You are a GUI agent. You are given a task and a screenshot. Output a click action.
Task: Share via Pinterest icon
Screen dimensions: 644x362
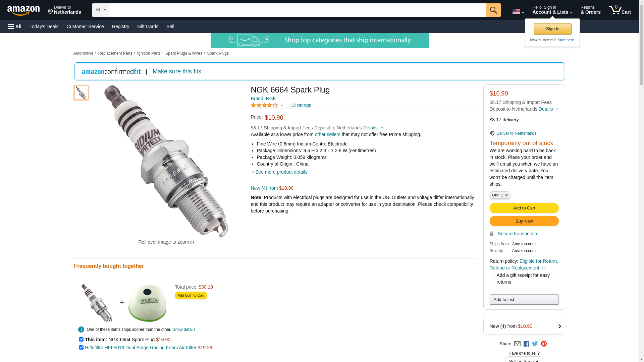tap(544, 344)
